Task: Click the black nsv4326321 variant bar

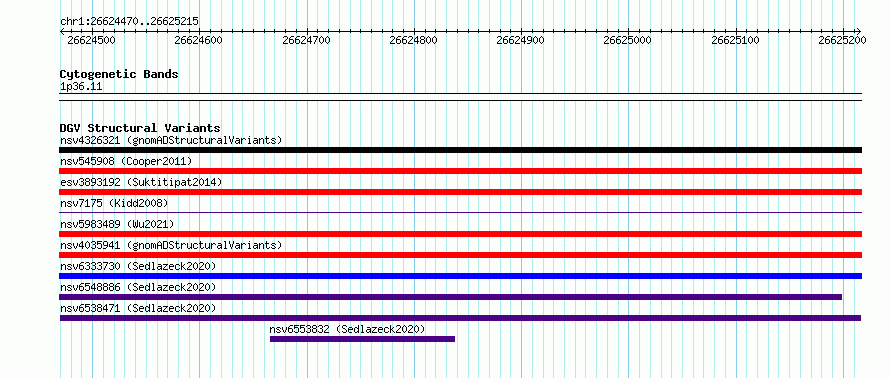Action: [460, 150]
